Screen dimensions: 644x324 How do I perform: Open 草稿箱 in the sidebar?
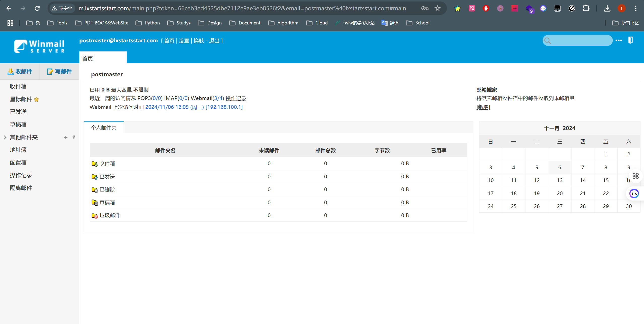[18, 124]
